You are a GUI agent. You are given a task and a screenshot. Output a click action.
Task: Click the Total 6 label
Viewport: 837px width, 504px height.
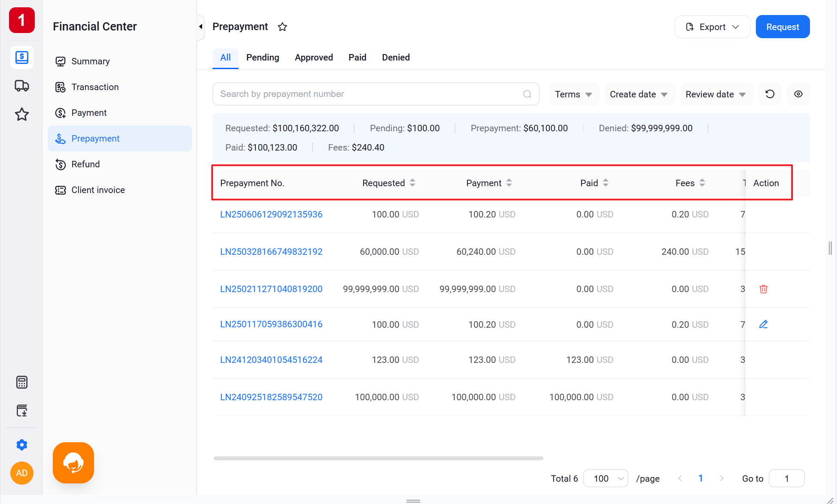click(x=564, y=478)
